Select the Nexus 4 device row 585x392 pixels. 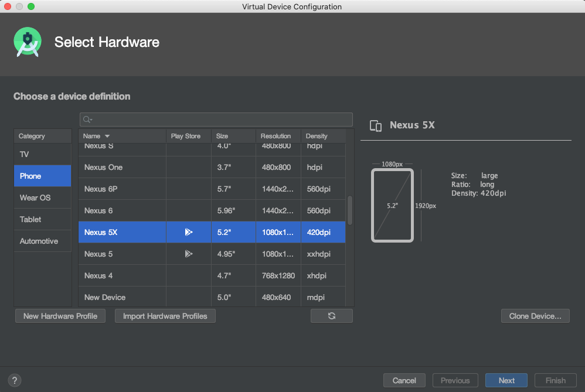click(x=212, y=275)
